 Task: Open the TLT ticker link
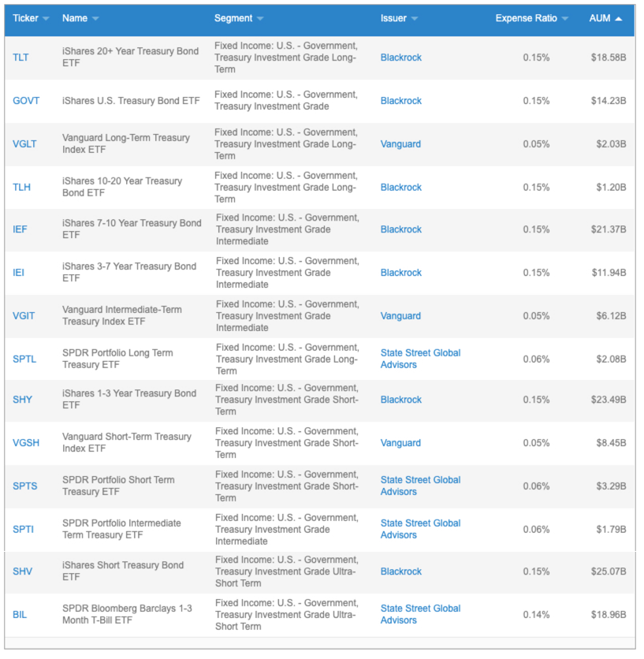[x=20, y=58]
